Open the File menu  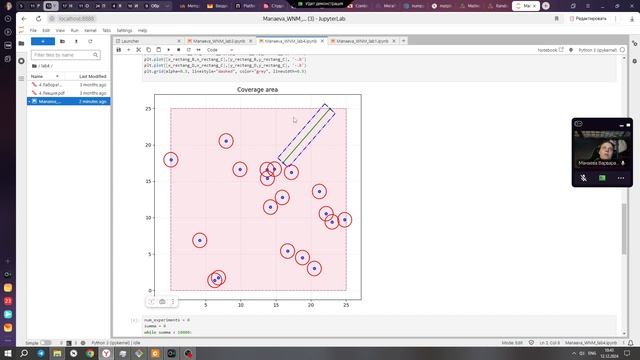(x=33, y=30)
